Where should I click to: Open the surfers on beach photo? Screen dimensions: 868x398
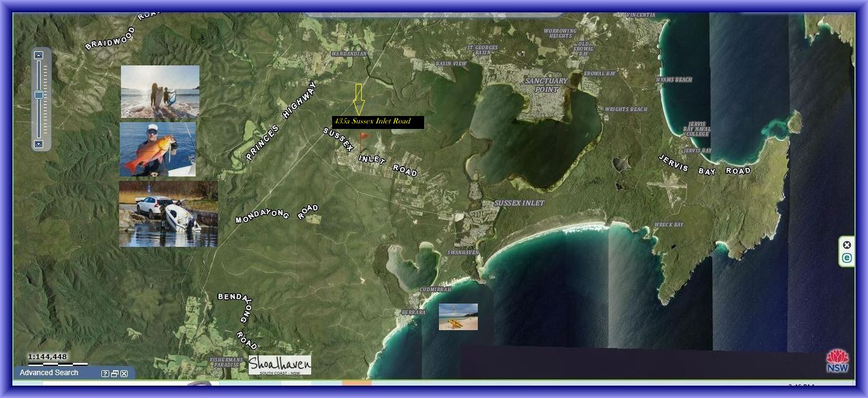pyautogui.click(x=160, y=91)
